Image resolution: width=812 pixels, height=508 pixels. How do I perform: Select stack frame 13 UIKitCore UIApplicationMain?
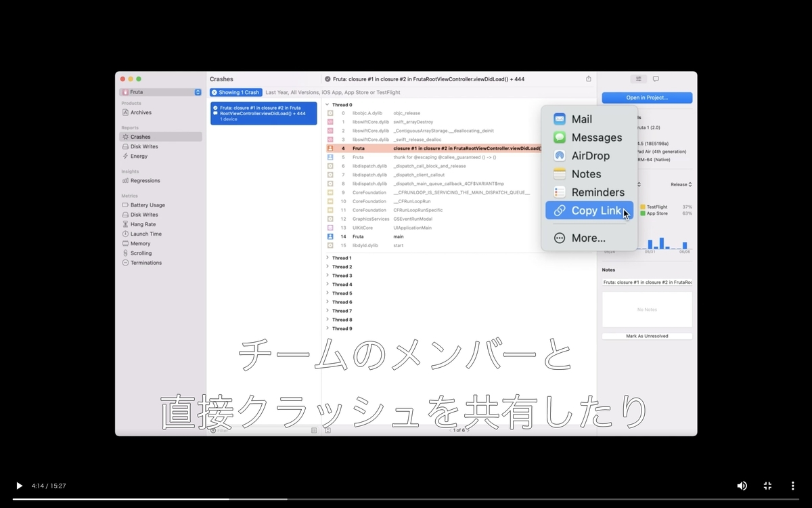point(433,228)
